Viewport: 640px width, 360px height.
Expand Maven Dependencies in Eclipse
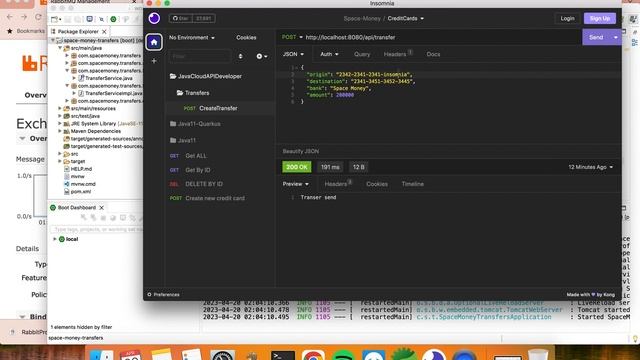60,131
